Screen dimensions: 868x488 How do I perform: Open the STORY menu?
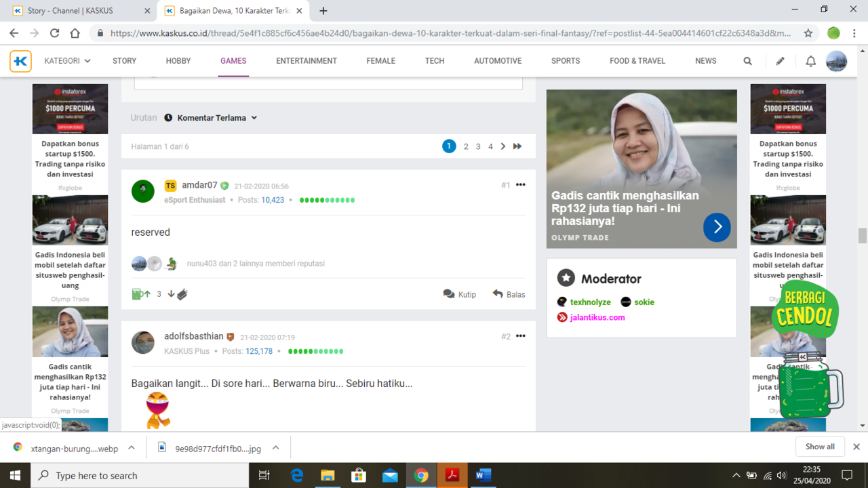pos(125,61)
